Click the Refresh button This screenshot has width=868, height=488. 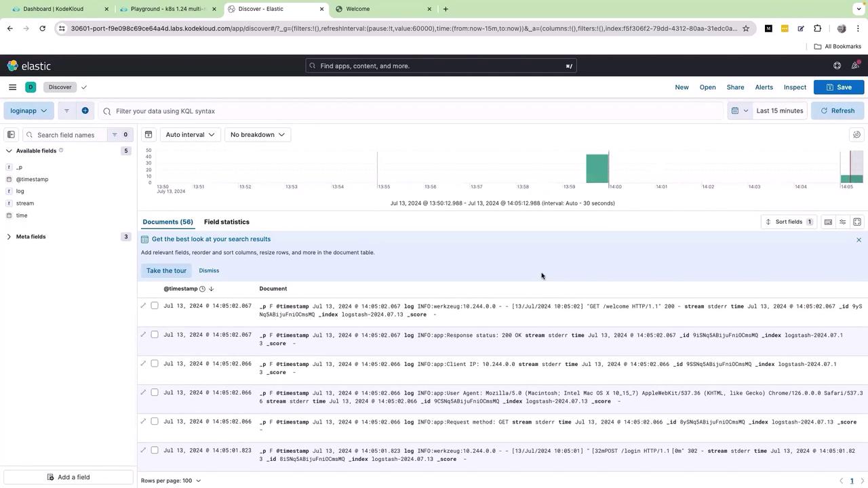pyautogui.click(x=837, y=110)
